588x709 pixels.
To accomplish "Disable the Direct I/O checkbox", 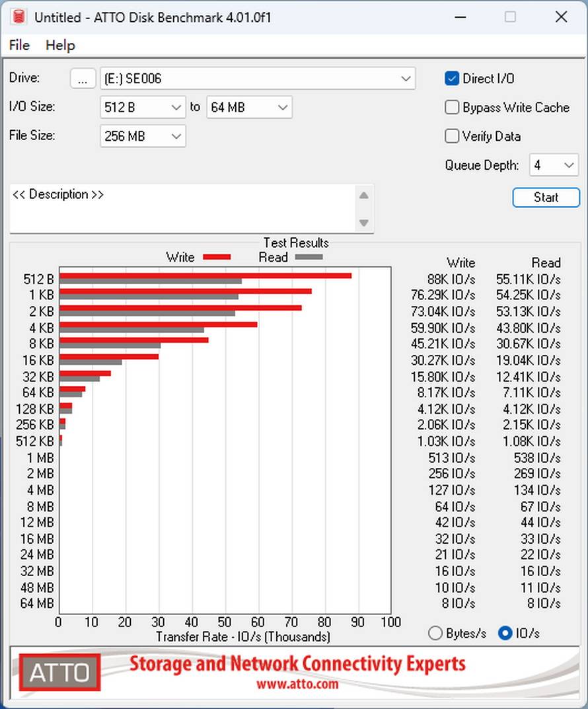I will click(x=452, y=79).
